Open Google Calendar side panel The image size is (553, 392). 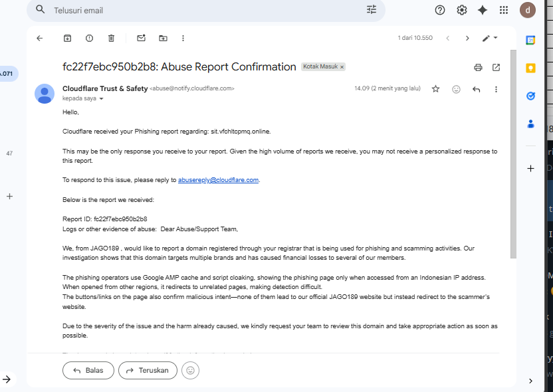coord(530,40)
